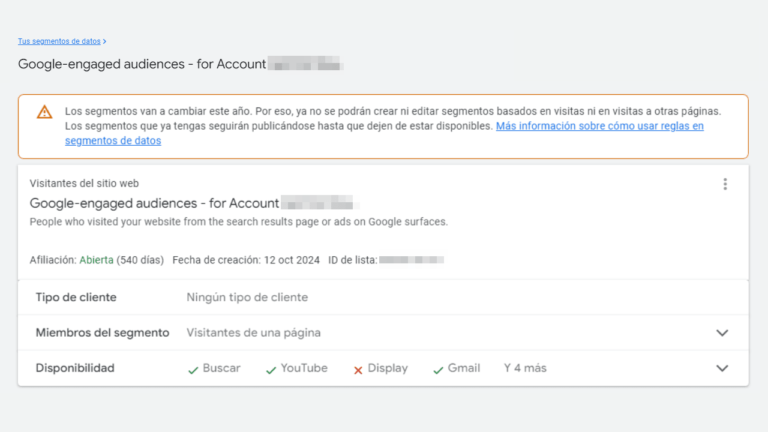Select the 'Miembros del segmento' label
Viewport: 768px width, 432px height.
(x=102, y=333)
